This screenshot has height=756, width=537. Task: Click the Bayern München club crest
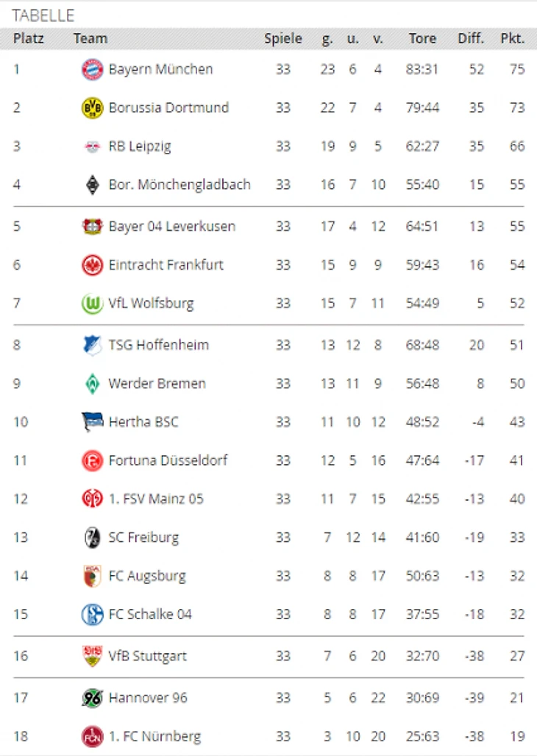(x=92, y=69)
